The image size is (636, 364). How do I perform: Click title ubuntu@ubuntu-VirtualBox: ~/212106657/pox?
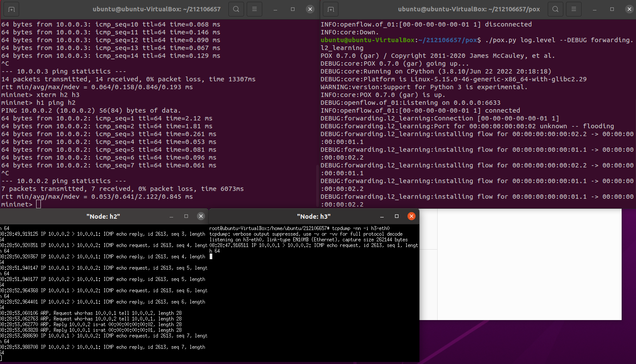[x=469, y=9]
